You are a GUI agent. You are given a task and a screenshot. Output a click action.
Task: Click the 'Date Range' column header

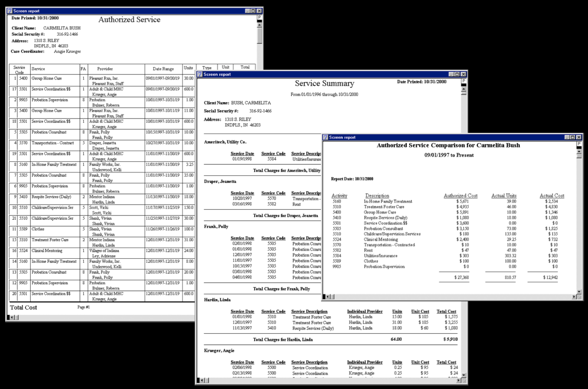(x=163, y=69)
